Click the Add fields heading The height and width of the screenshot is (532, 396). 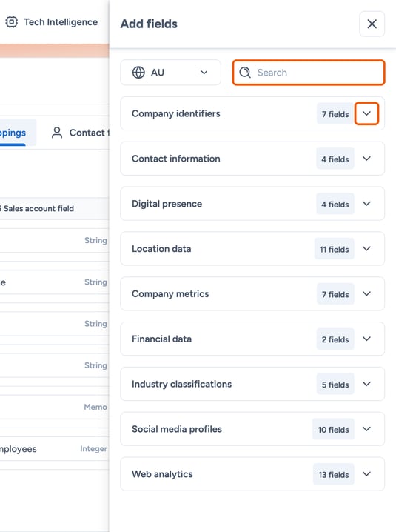(149, 24)
